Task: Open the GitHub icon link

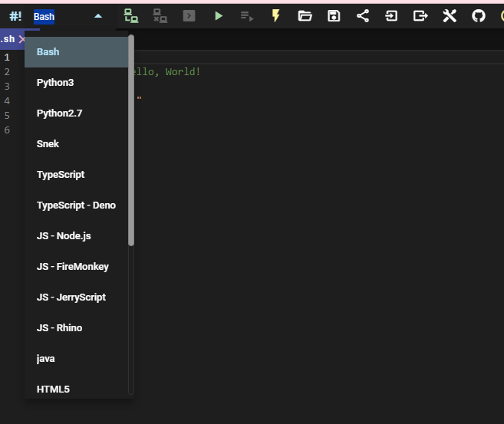Action: pos(478,16)
